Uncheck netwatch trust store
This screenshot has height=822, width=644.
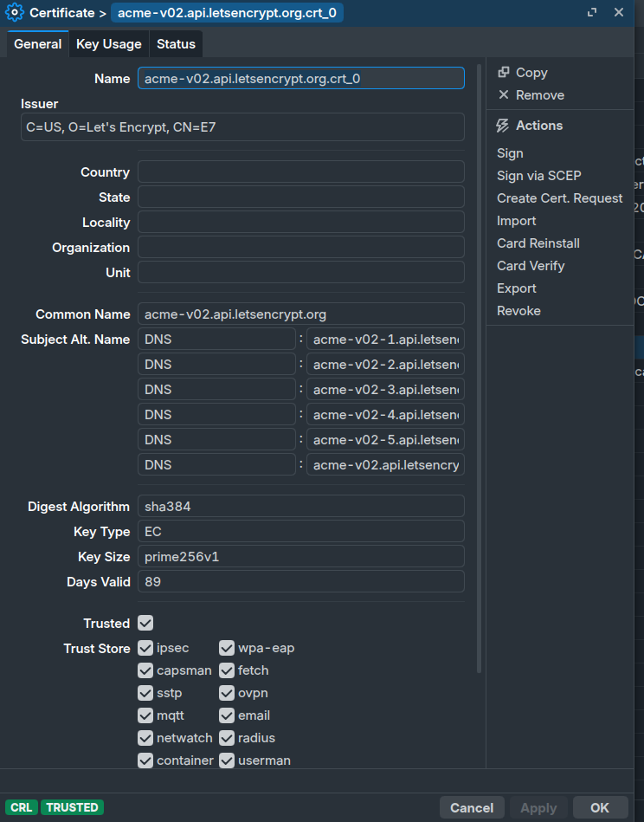(x=145, y=738)
